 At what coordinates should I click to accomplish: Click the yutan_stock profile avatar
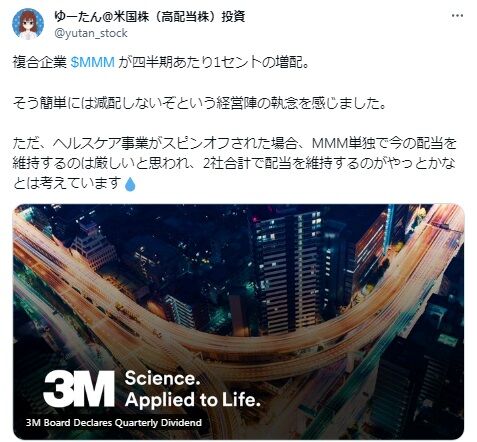28,24
